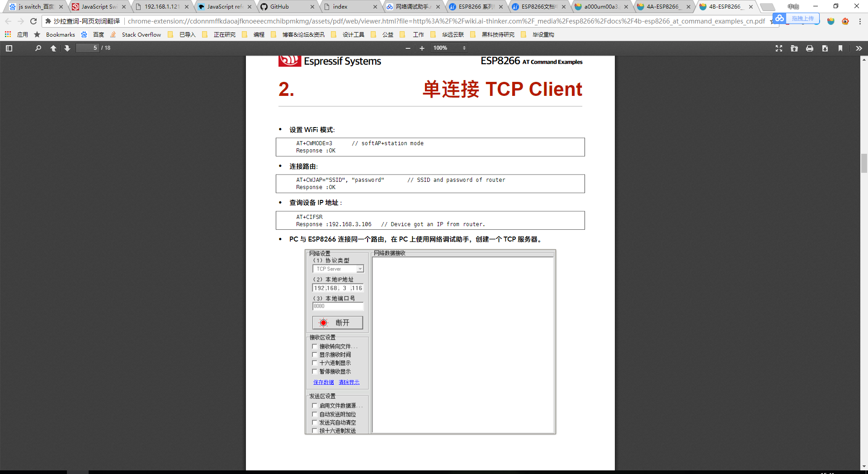Click the Weibo extension icon
The width and height of the screenshot is (868, 474).
(x=845, y=21)
